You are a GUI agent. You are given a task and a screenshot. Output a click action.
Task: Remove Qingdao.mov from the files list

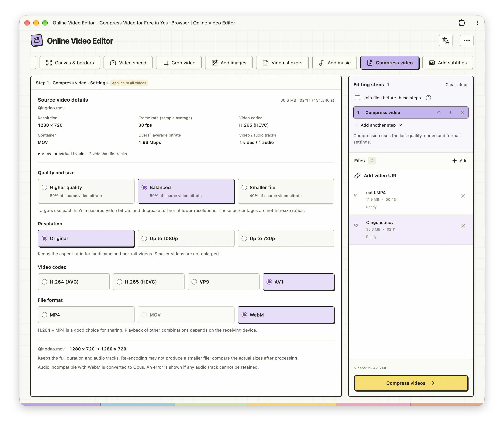pos(463,226)
